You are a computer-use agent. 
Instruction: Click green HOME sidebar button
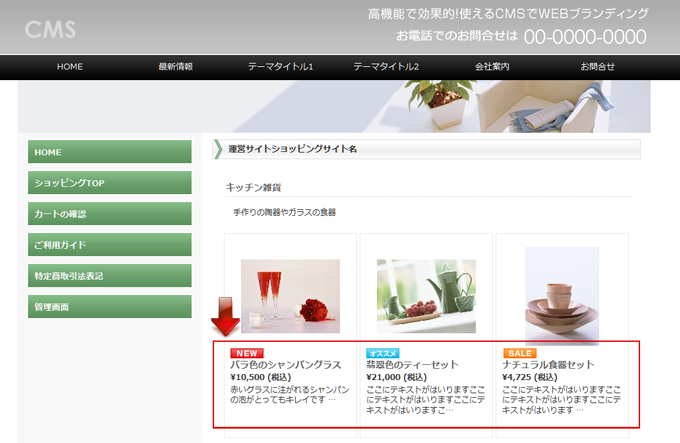(x=110, y=152)
